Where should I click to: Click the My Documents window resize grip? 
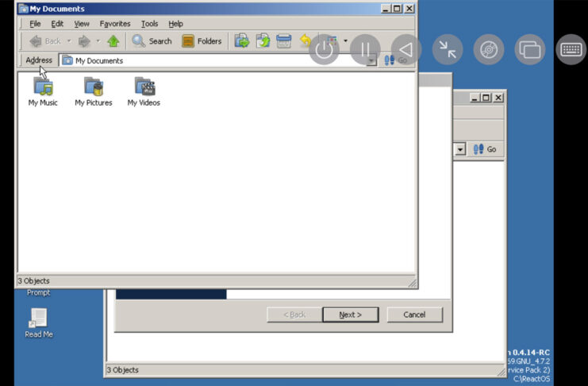pyautogui.click(x=412, y=284)
